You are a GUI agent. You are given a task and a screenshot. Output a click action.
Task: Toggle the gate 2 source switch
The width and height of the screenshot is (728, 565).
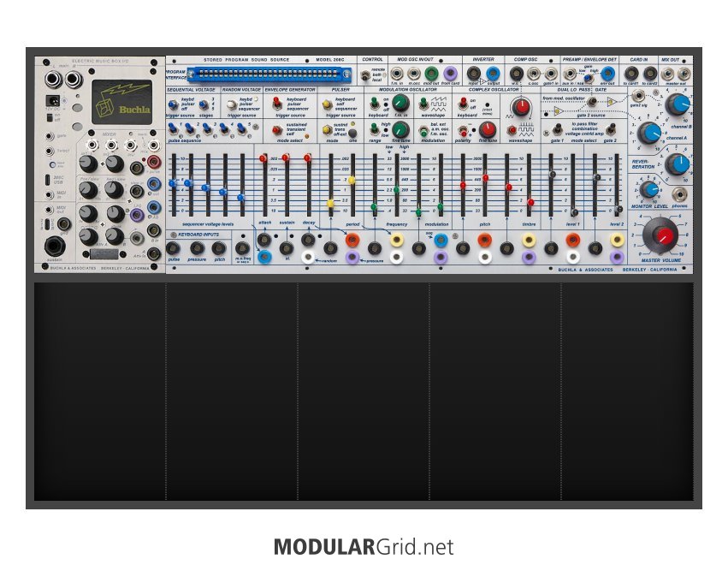pos(592,101)
